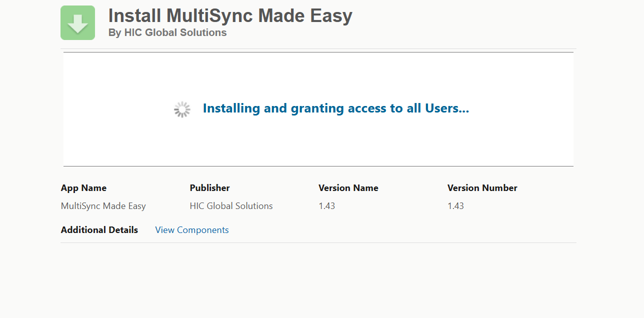Click the bottom border of the status panel
644x318 pixels.
(318, 166)
